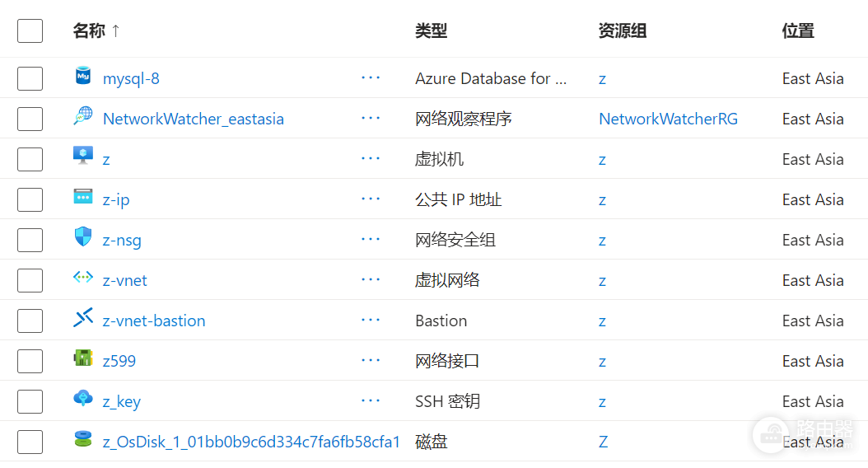Viewport: 868px width, 468px height.
Task: Sort by the 位置 column header
Action: pos(798,30)
